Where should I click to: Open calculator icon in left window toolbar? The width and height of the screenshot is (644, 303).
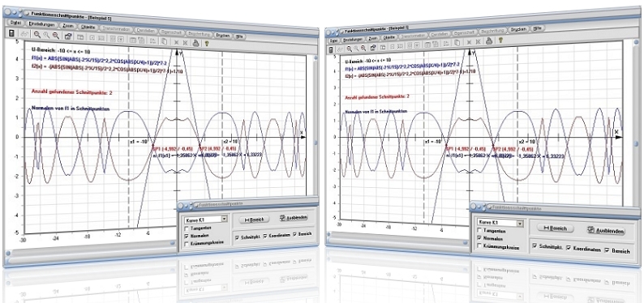pyautogui.click(x=11, y=32)
